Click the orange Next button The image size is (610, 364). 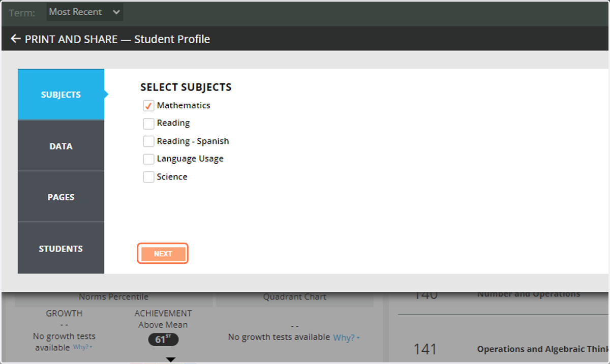[x=163, y=254]
